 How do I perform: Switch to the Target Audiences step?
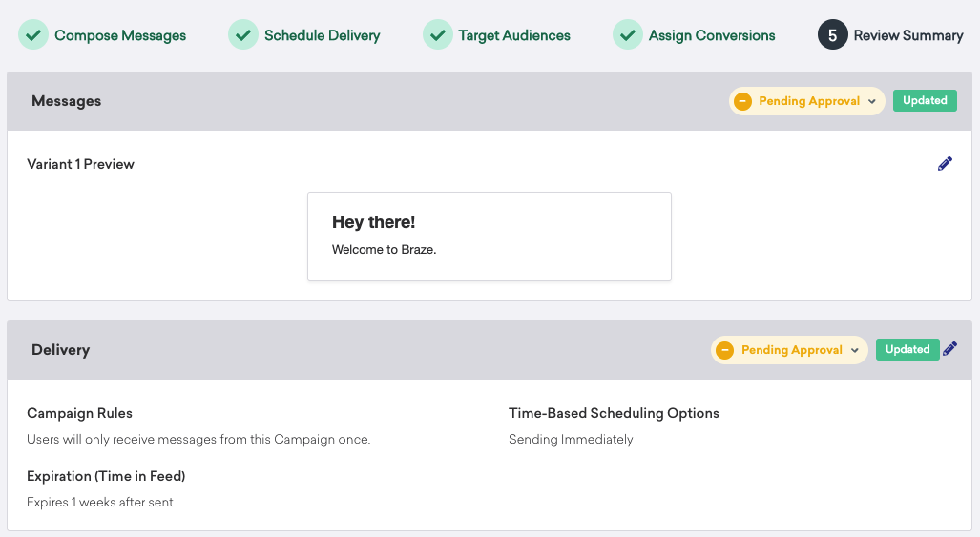[514, 35]
